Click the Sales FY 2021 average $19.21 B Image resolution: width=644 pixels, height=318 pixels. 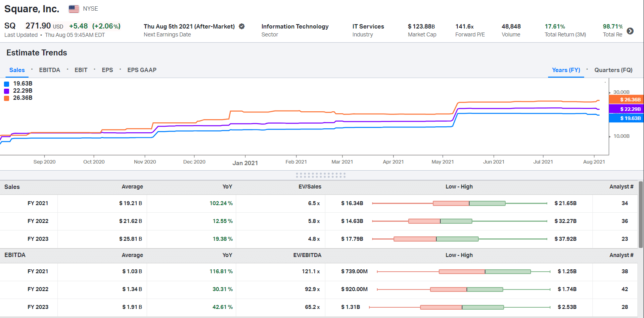[x=130, y=203]
